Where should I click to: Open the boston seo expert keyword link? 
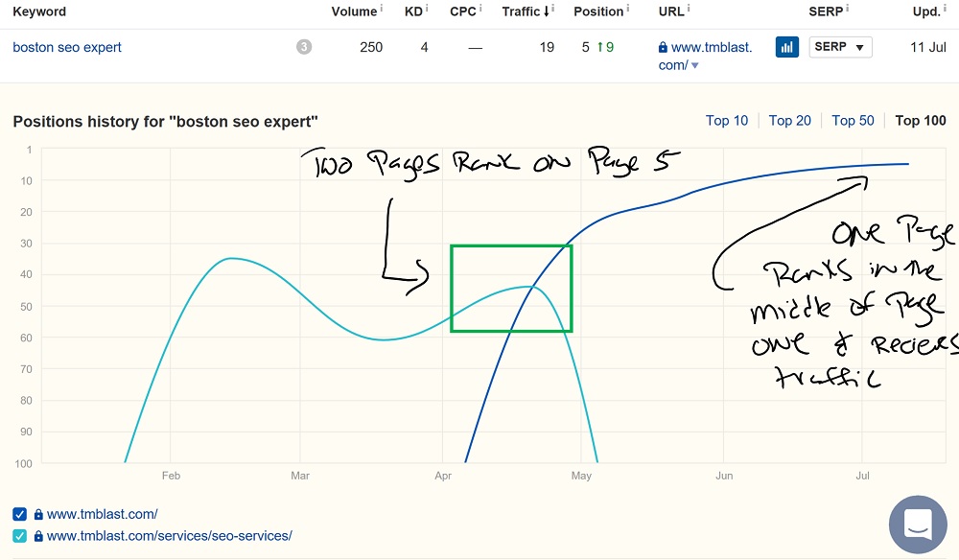tap(67, 47)
